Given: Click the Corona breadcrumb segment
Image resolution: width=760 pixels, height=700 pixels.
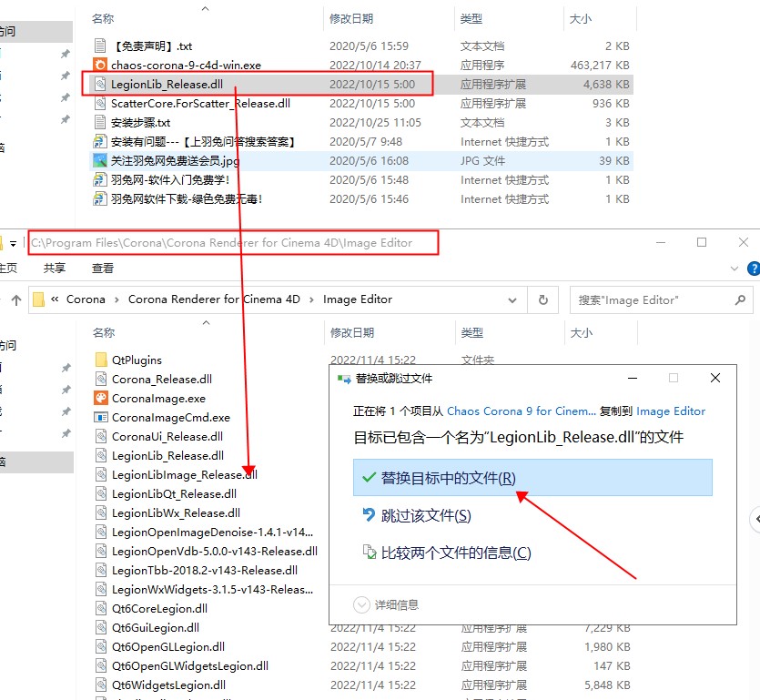Looking at the screenshot, I should point(86,299).
